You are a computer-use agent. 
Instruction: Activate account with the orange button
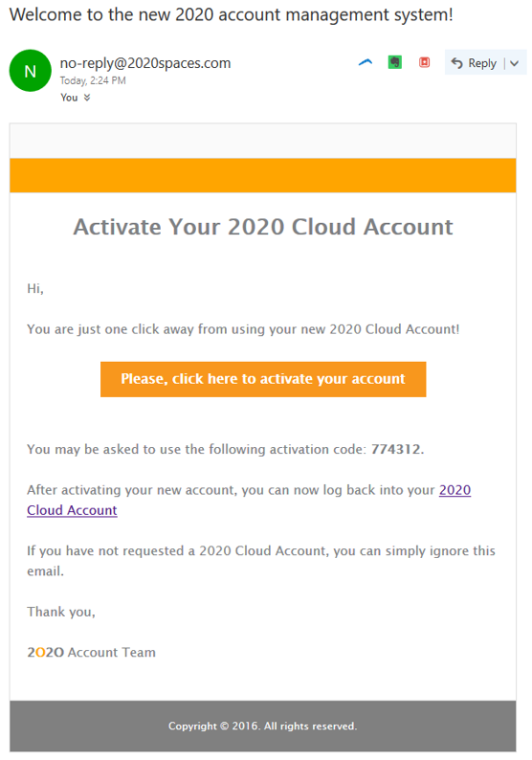[x=263, y=379]
